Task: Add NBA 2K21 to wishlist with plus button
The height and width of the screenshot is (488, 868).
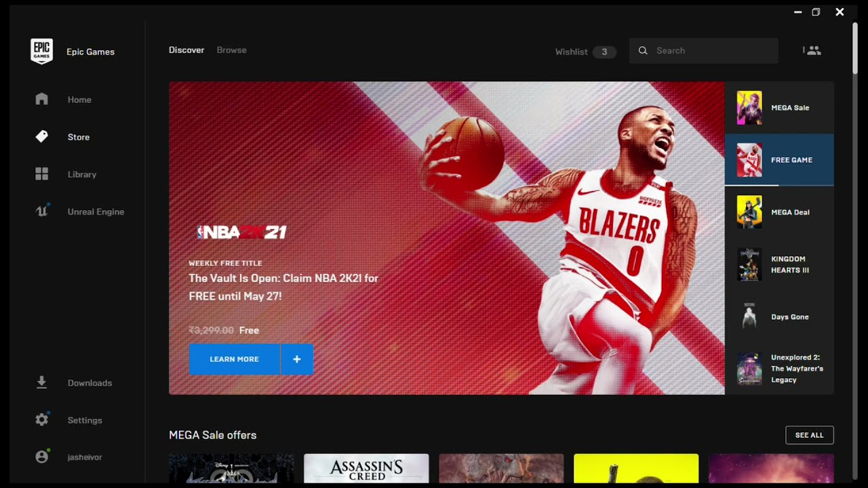Action: 297,359
